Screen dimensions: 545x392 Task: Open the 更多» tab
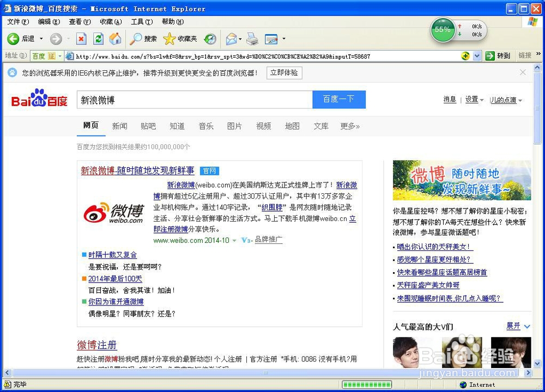(350, 126)
